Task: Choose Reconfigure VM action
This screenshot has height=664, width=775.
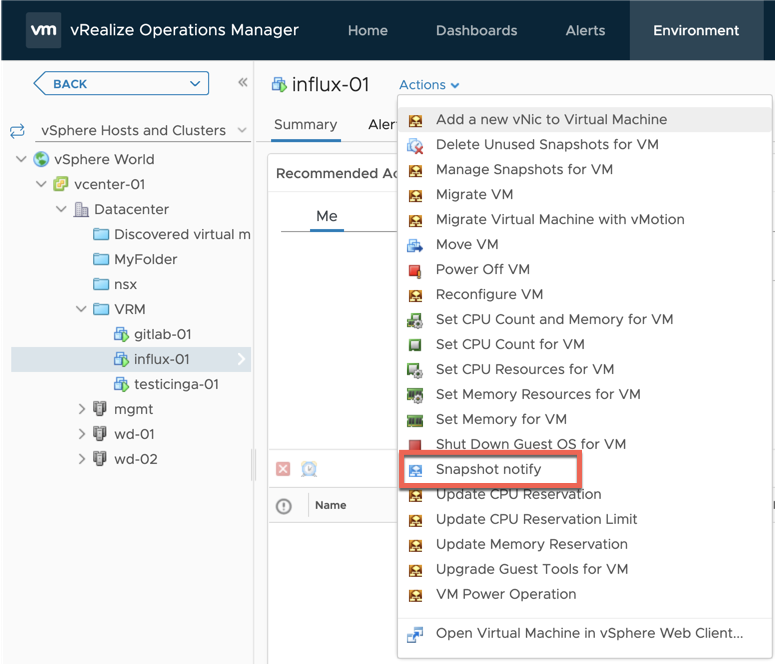Action: click(x=584, y=295)
